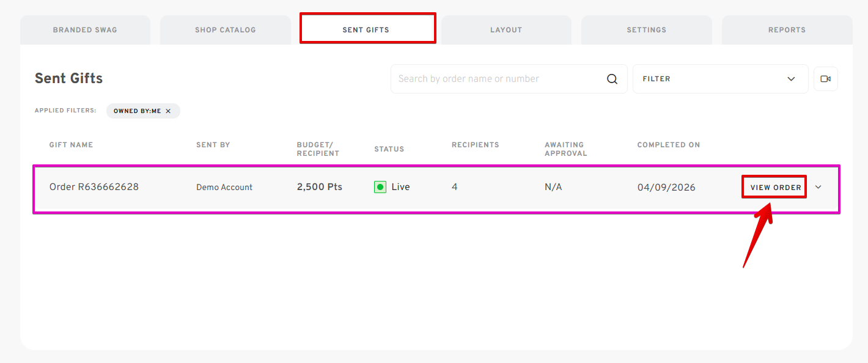The width and height of the screenshot is (868, 363).
Task: Switch to the BRANDED SWAG tab
Action: 85,29
